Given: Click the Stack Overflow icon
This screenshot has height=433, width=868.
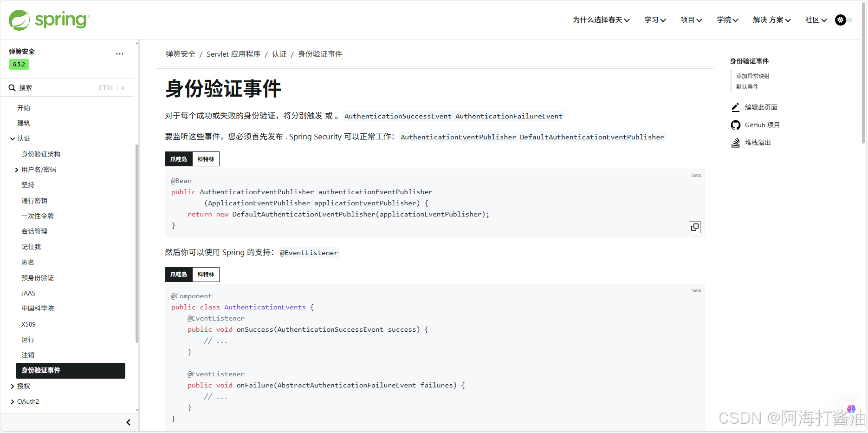Looking at the screenshot, I should 736,143.
